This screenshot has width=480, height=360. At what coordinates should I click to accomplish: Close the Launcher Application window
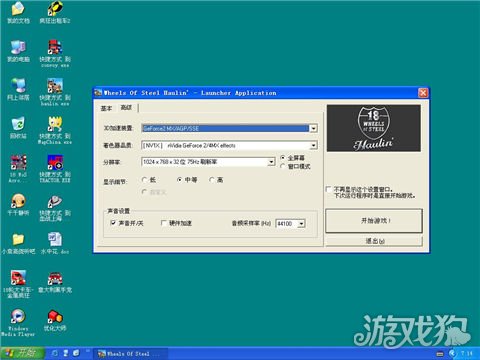[423, 93]
